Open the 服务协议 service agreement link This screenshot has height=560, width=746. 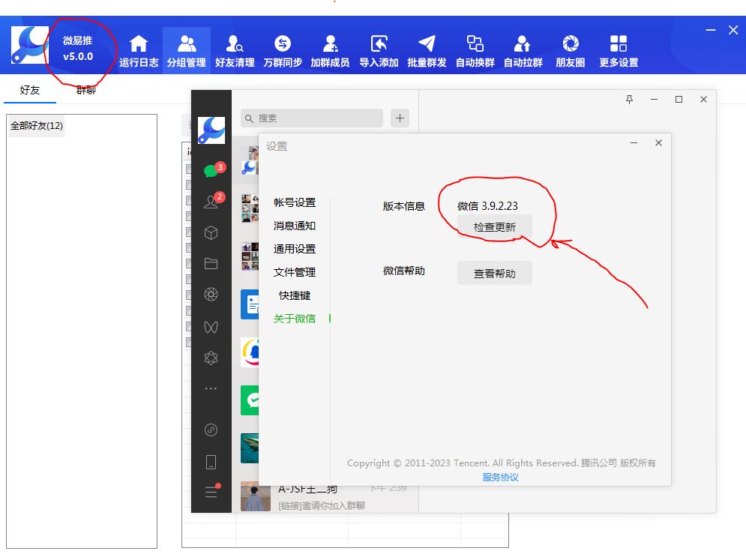(x=502, y=478)
